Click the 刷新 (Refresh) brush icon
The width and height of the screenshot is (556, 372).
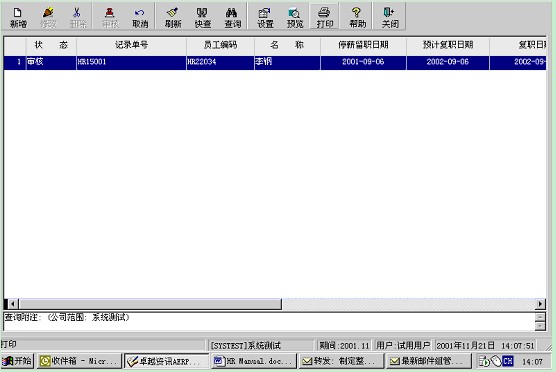[x=173, y=17]
